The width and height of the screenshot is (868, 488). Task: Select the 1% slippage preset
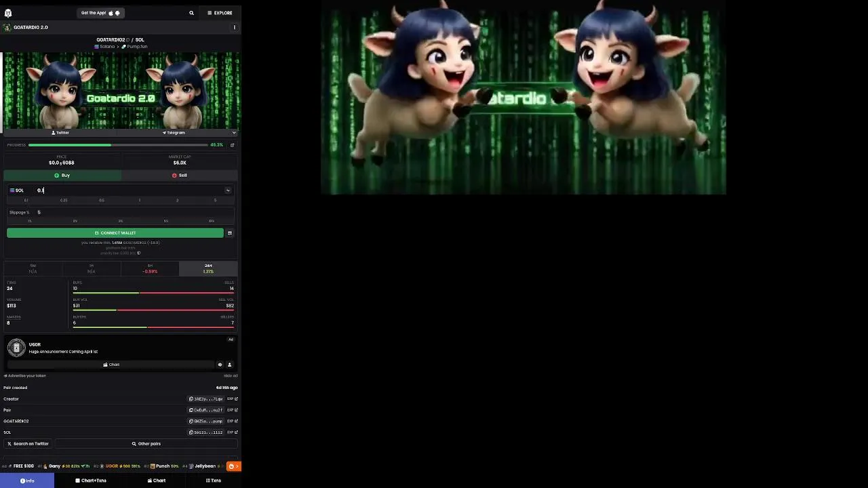pos(29,221)
